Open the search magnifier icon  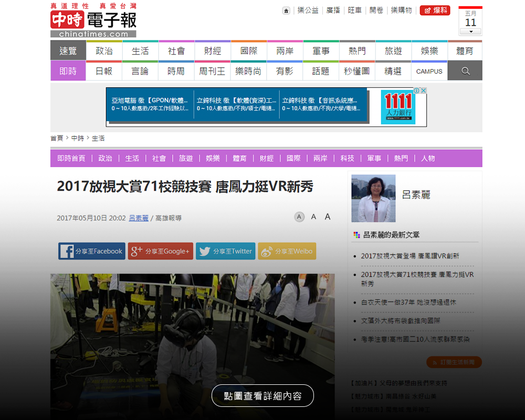(x=465, y=71)
